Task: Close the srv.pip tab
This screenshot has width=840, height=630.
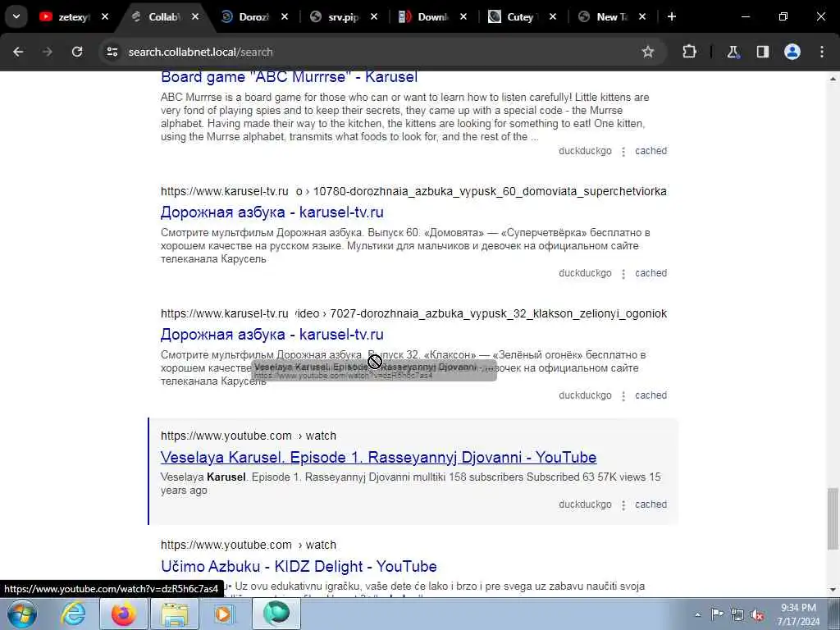Action: click(374, 17)
